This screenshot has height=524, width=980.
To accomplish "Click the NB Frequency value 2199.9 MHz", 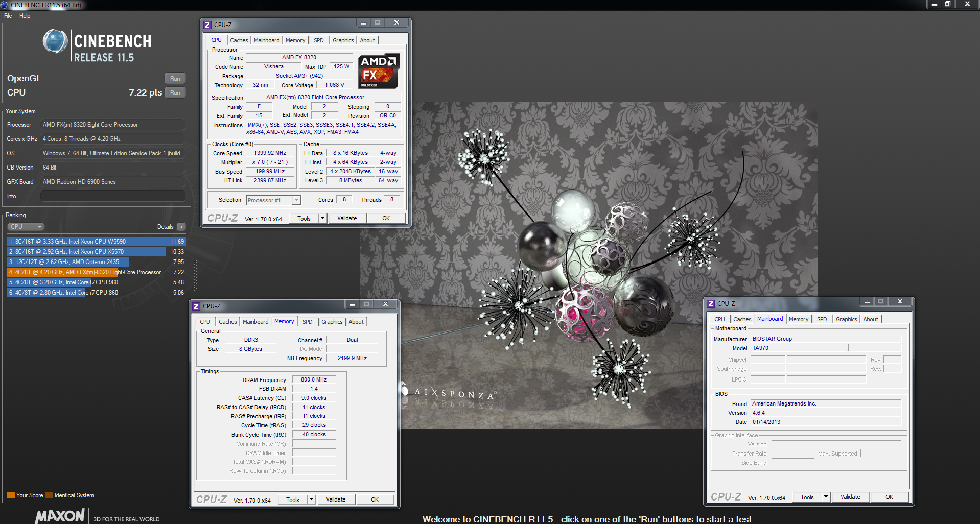I will click(x=352, y=358).
